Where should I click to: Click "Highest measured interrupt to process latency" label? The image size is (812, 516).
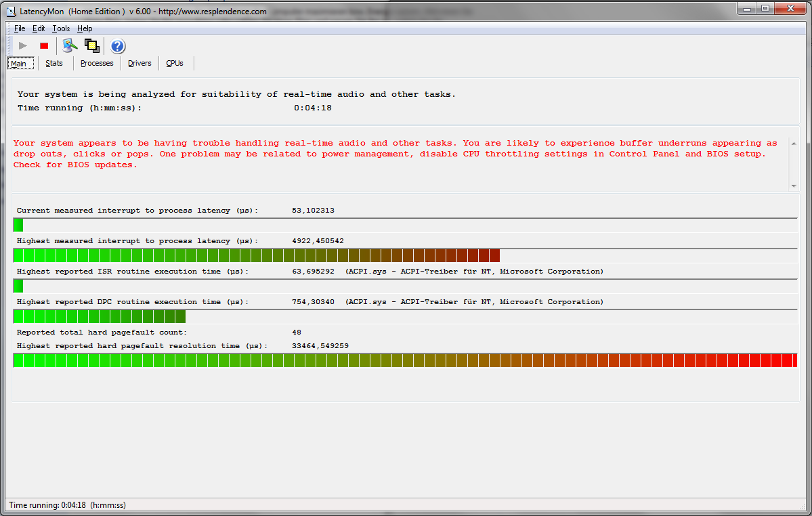pyautogui.click(x=137, y=240)
